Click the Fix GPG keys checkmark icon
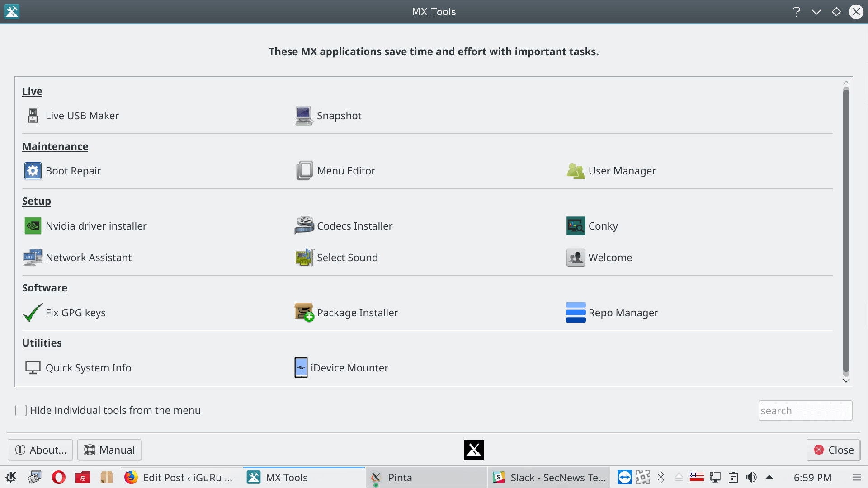The height and width of the screenshot is (488, 868). [33, 312]
